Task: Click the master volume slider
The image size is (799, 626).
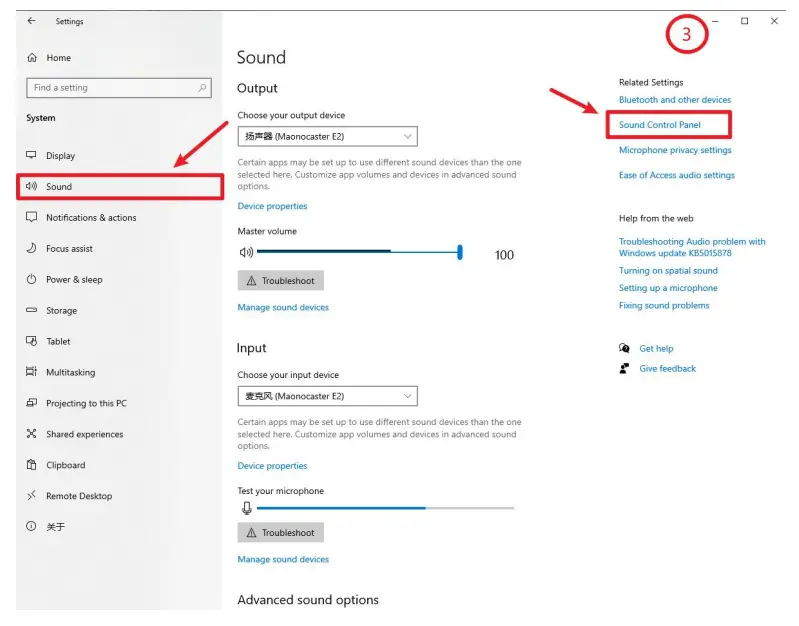Action: 358,253
